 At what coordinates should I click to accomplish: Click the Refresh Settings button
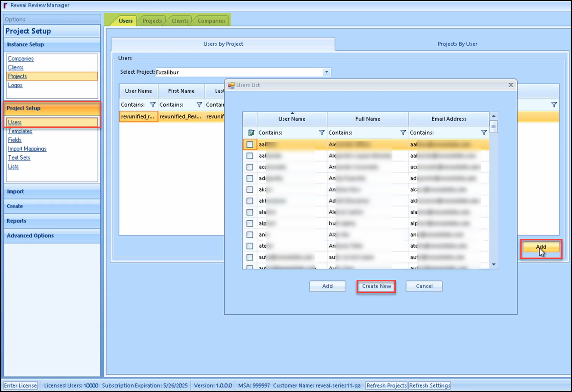[x=430, y=386]
